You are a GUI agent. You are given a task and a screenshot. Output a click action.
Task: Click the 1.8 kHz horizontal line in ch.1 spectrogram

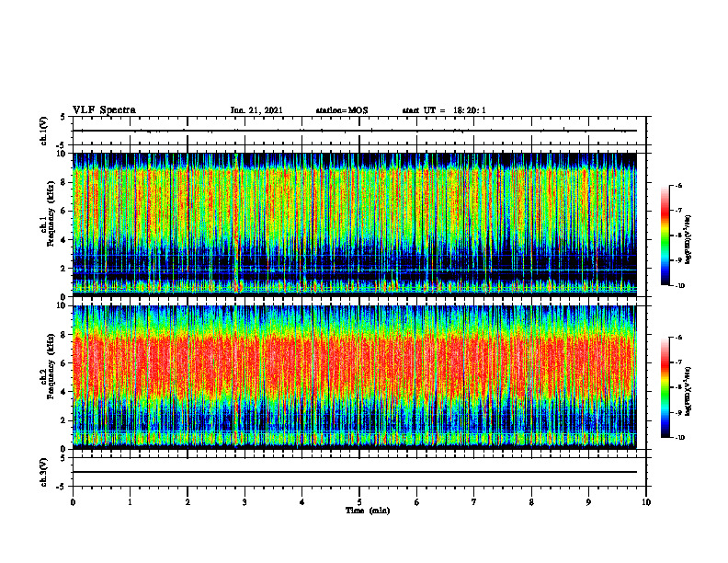pos(355,270)
